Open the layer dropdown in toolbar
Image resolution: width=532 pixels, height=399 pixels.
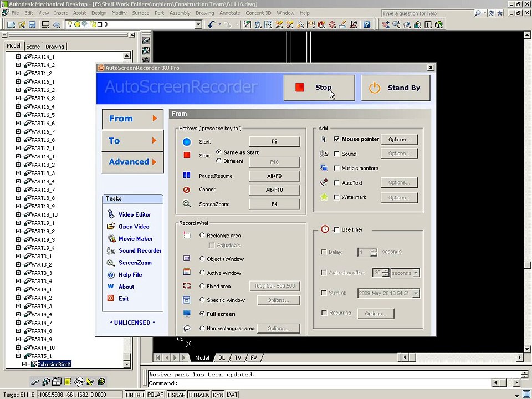pyautogui.click(x=199, y=24)
